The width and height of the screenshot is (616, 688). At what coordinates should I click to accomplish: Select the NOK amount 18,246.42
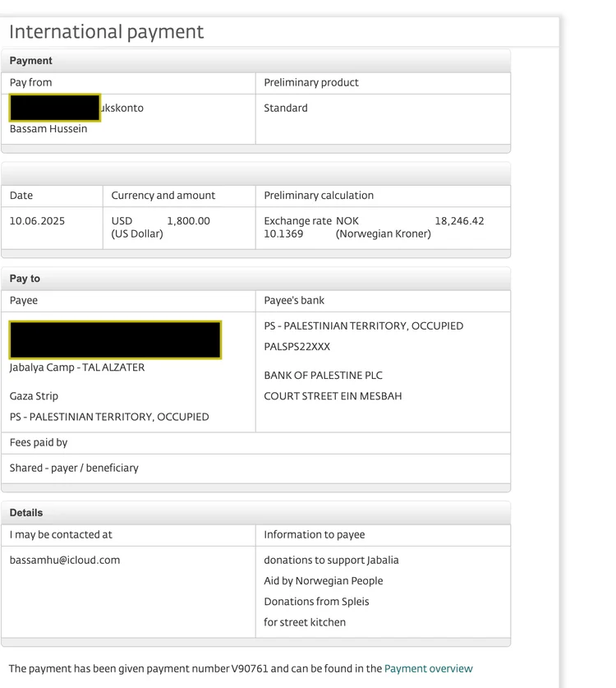point(459,221)
